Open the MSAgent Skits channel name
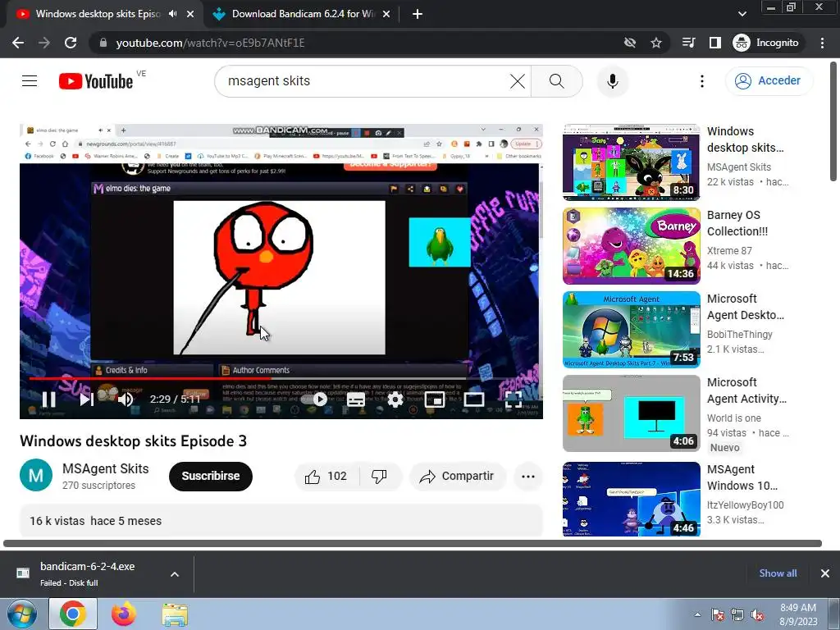The height and width of the screenshot is (630, 840). [x=106, y=468]
